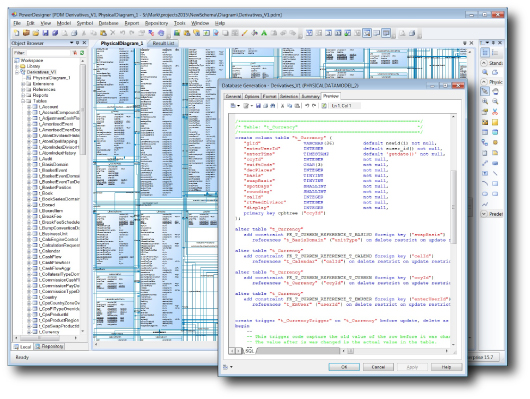
Task: Expand the Reports folder node
Action: (x=23, y=95)
